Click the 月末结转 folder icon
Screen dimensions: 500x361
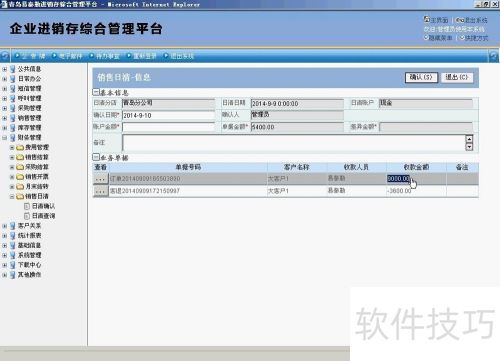click(20, 187)
